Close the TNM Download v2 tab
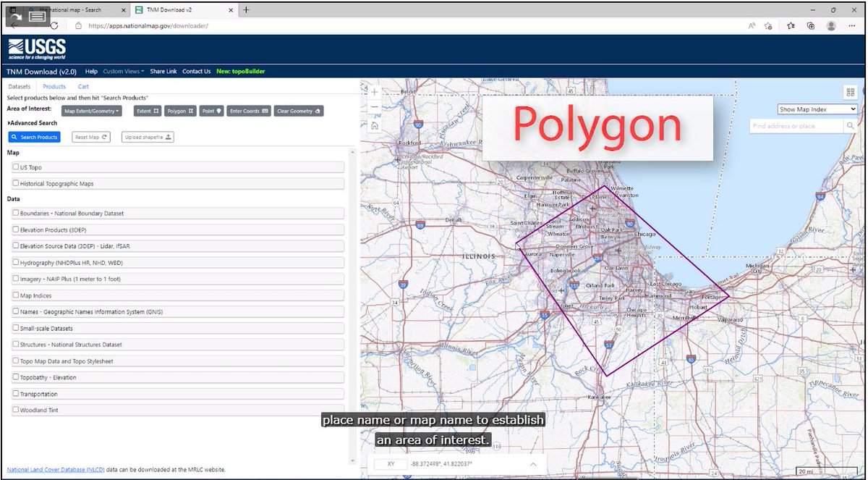Image resolution: width=868 pixels, height=480 pixels. [x=231, y=10]
